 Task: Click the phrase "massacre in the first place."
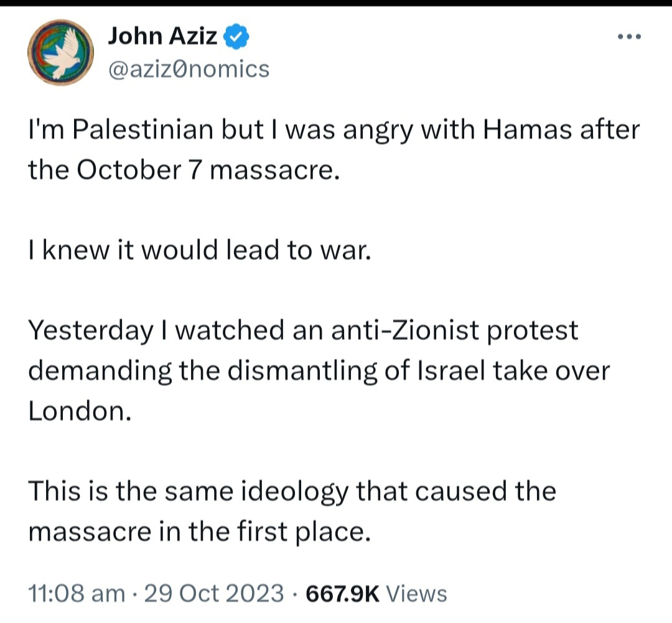click(199, 532)
